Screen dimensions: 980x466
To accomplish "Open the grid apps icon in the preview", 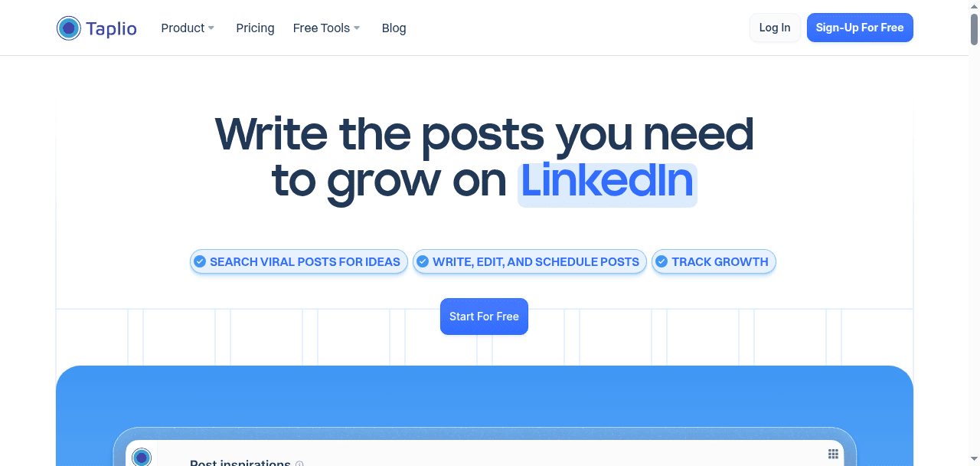I will point(833,455).
